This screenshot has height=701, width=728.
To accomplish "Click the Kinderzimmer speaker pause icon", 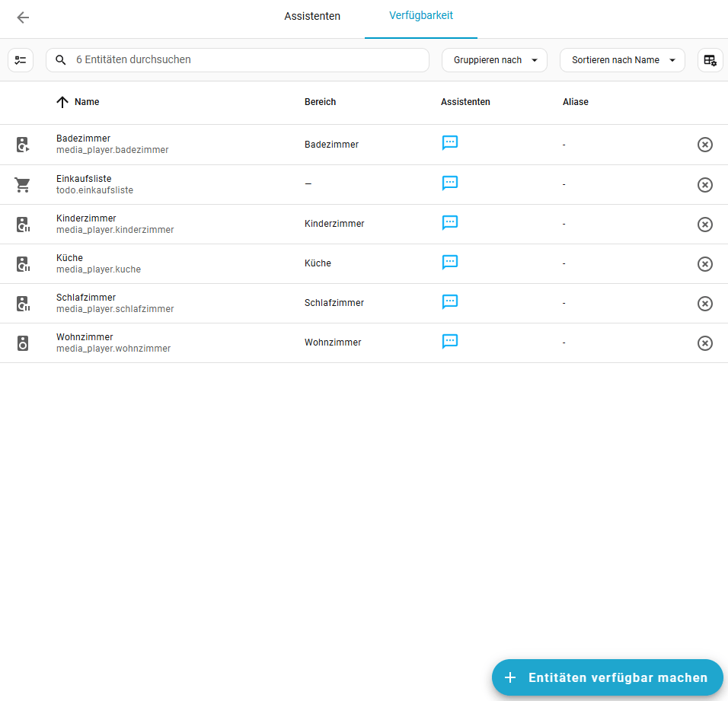I will [x=23, y=225].
